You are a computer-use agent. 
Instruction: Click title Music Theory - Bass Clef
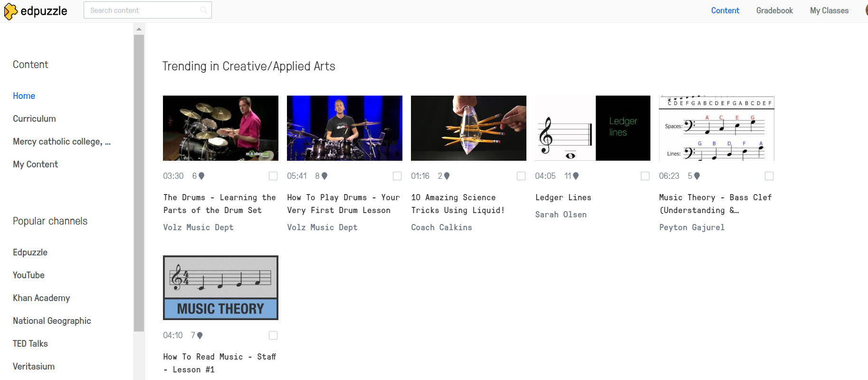[x=715, y=204]
